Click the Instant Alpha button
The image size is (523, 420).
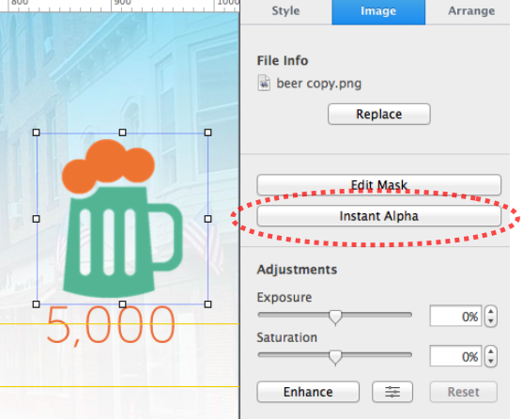tap(379, 216)
